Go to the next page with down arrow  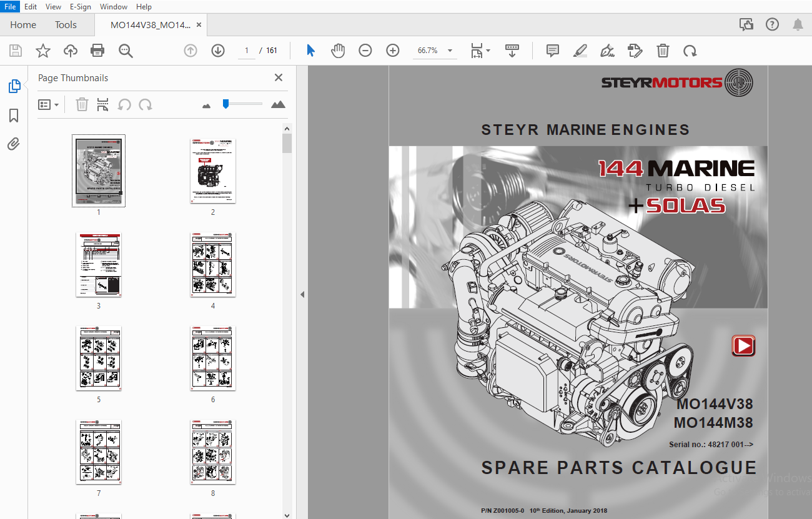(x=218, y=51)
